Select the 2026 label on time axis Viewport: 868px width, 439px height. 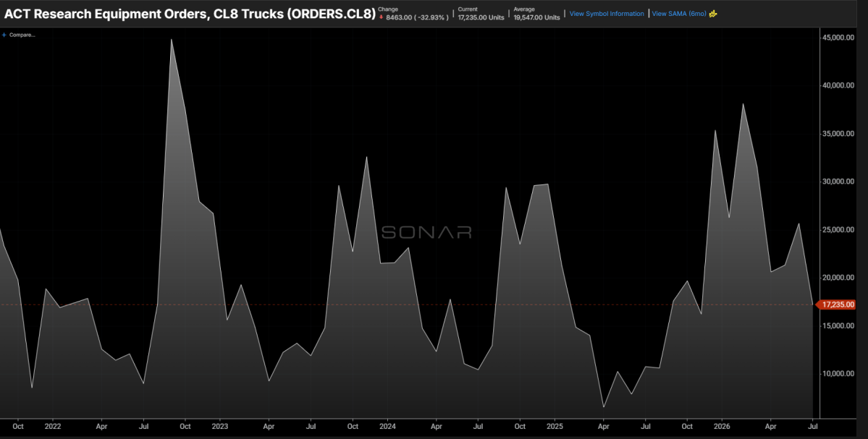tap(722, 427)
